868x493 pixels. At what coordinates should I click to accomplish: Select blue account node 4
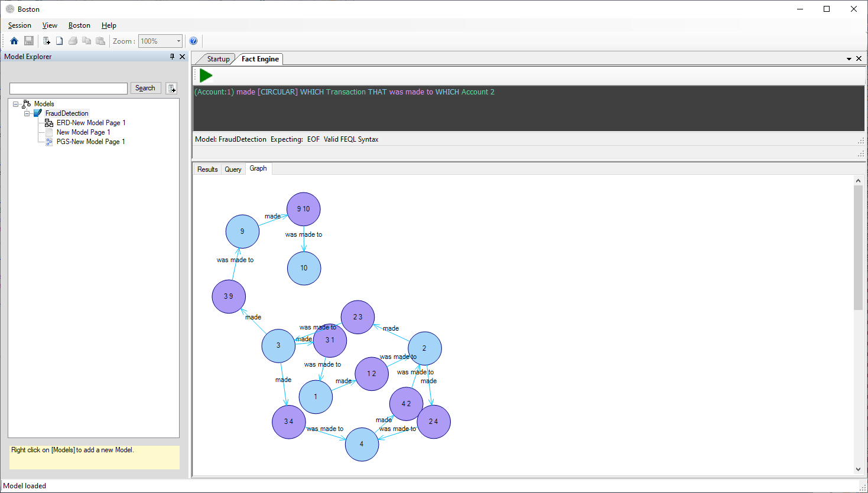pyautogui.click(x=362, y=444)
